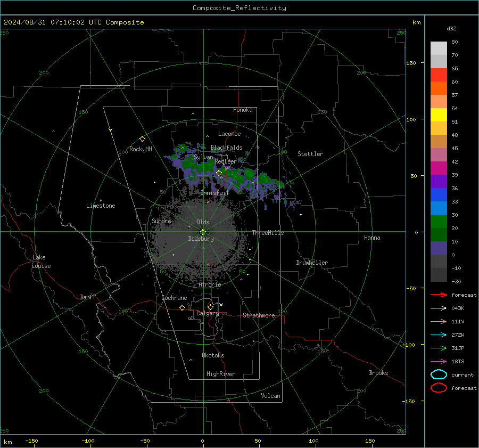479x448 pixels.
Task: Click the red forecast ellipse in legend
Action: coord(439,388)
